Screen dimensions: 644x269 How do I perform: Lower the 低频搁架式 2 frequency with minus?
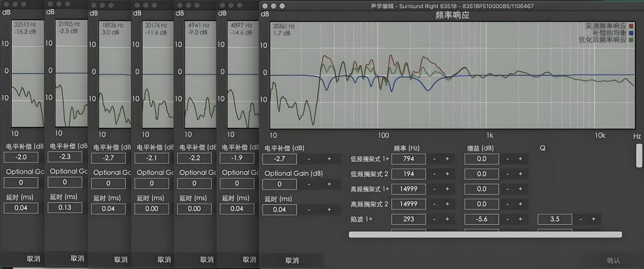tap(434, 174)
